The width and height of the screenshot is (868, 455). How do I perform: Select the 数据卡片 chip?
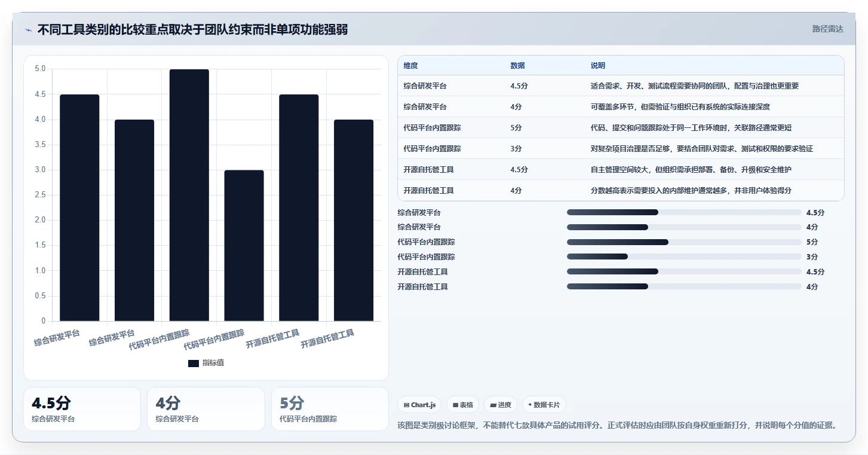[544, 405]
